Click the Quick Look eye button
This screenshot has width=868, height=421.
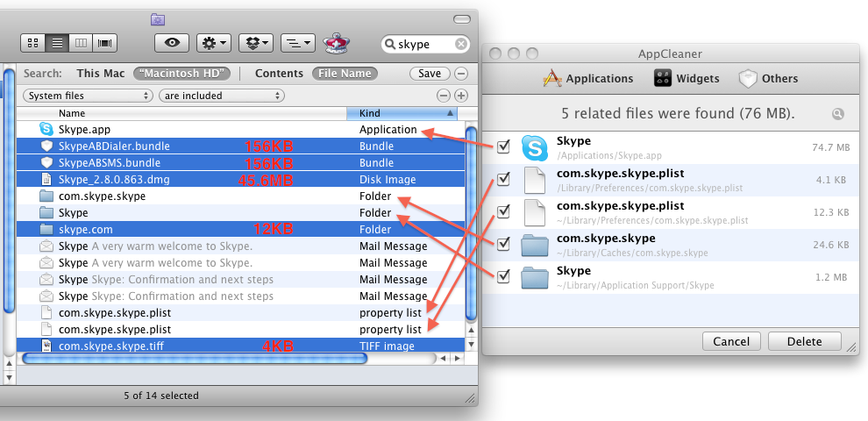[x=172, y=43]
